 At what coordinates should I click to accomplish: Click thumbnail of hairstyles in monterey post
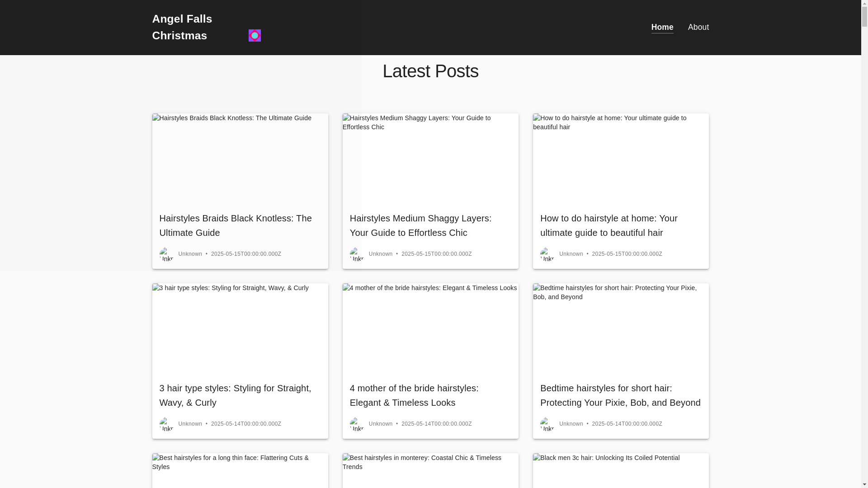point(430,470)
